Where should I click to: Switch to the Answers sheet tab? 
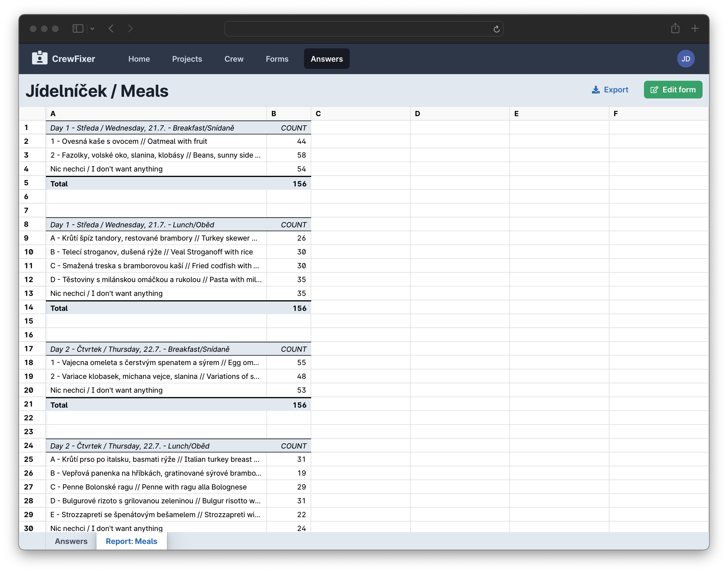pos(71,541)
